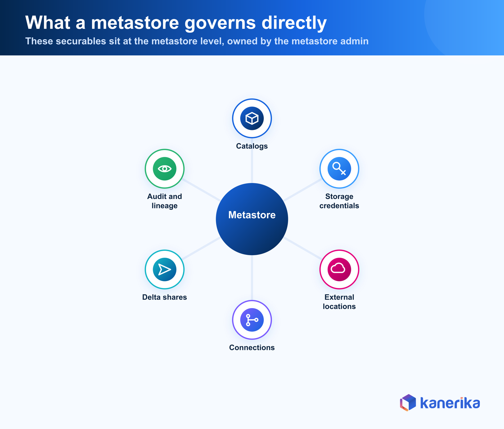Click the "Connections" label
Screen dimensions: 504x429
252,348
